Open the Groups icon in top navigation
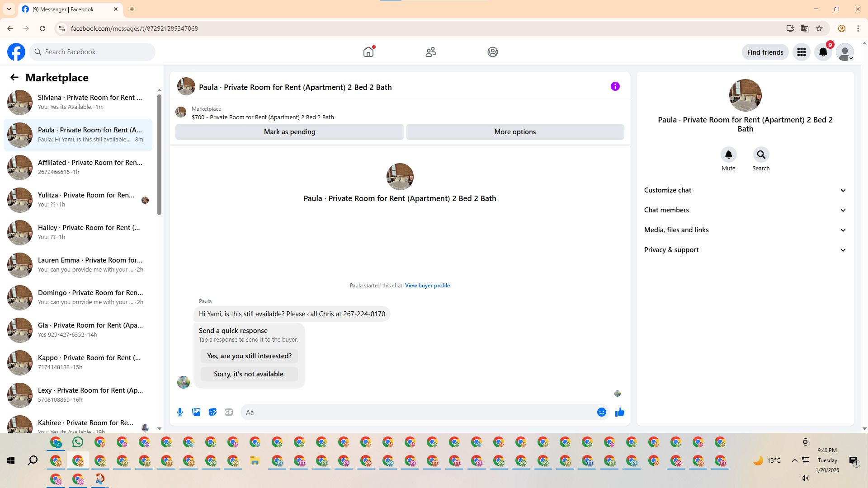 (x=493, y=52)
